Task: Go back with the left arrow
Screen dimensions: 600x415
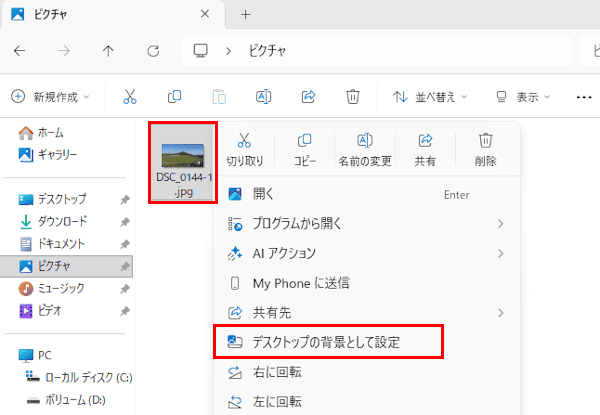Action: pyautogui.click(x=20, y=50)
